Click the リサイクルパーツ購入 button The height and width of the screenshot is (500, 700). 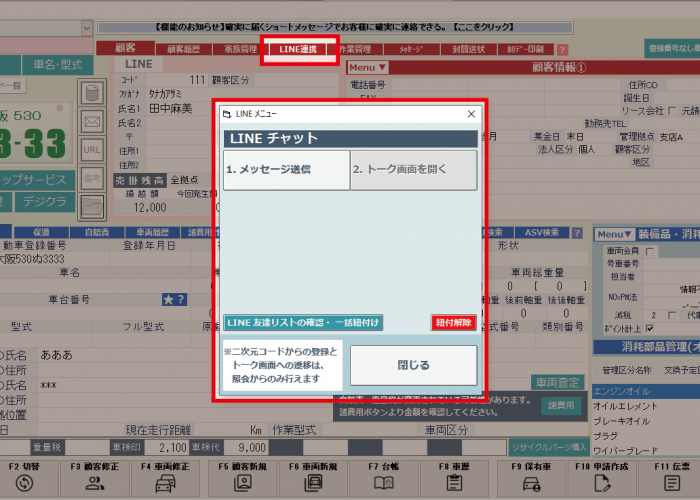(x=549, y=447)
